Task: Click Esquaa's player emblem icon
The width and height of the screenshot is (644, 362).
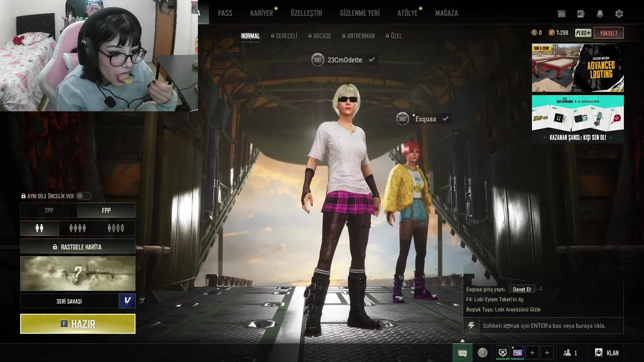Action: click(403, 119)
